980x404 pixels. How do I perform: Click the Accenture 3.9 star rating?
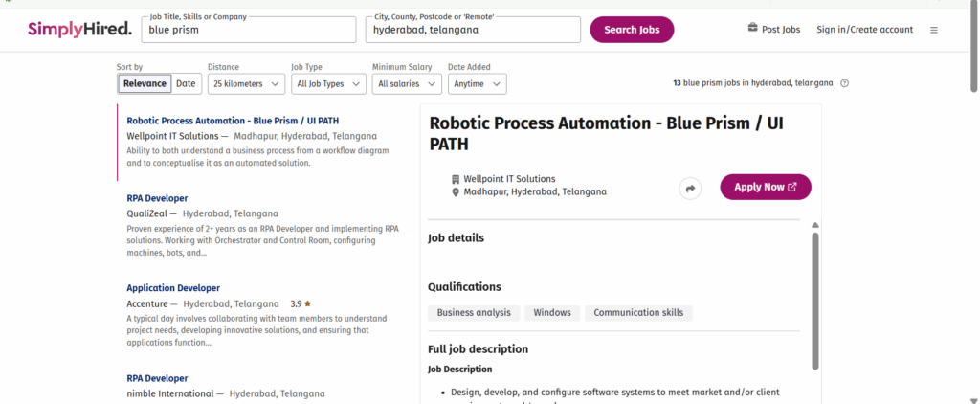tap(301, 303)
